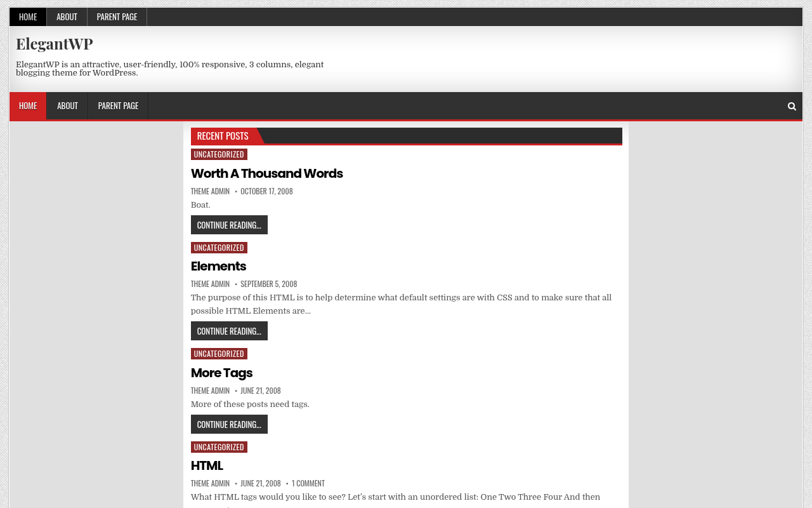Viewport: 812px width, 508px height.
Task: Click the excerpt text 'Boat.'
Action: 200,205
